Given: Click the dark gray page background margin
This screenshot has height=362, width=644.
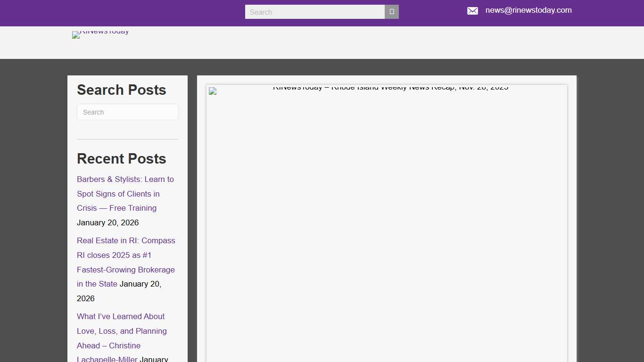Looking at the screenshot, I should pyautogui.click(x=33, y=212).
